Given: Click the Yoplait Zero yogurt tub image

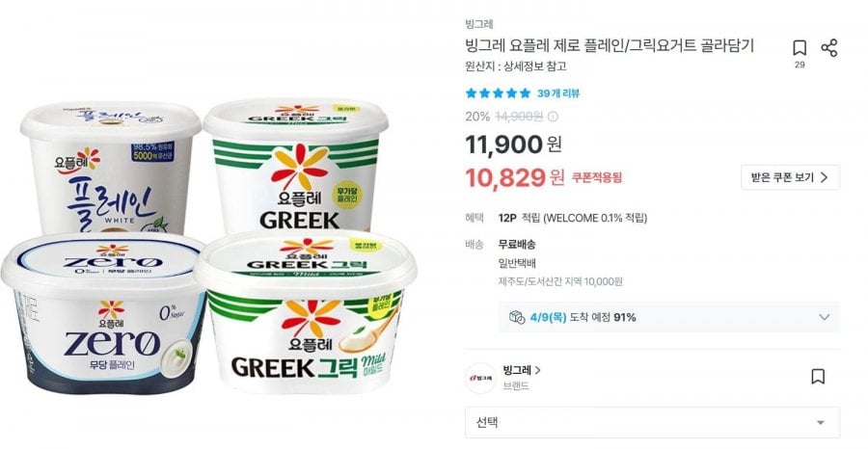Looking at the screenshot, I should click(x=103, y=312).
